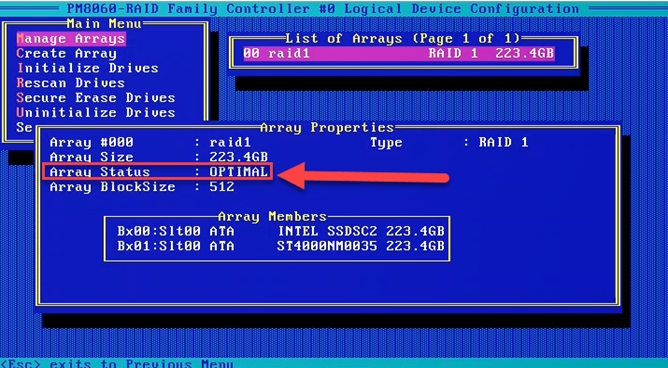Click the Main Menu header
The image size is (668, 368).
point(104,23)
